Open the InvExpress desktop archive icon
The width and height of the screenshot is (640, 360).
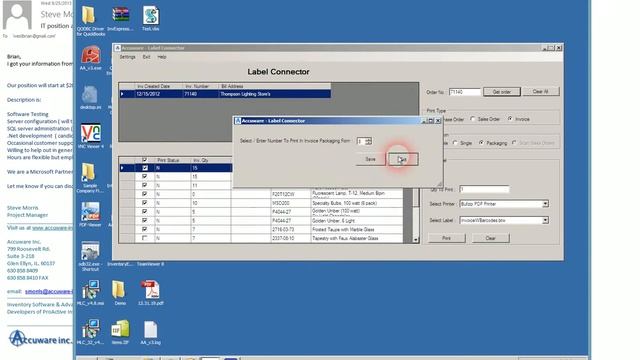[120, 16]
